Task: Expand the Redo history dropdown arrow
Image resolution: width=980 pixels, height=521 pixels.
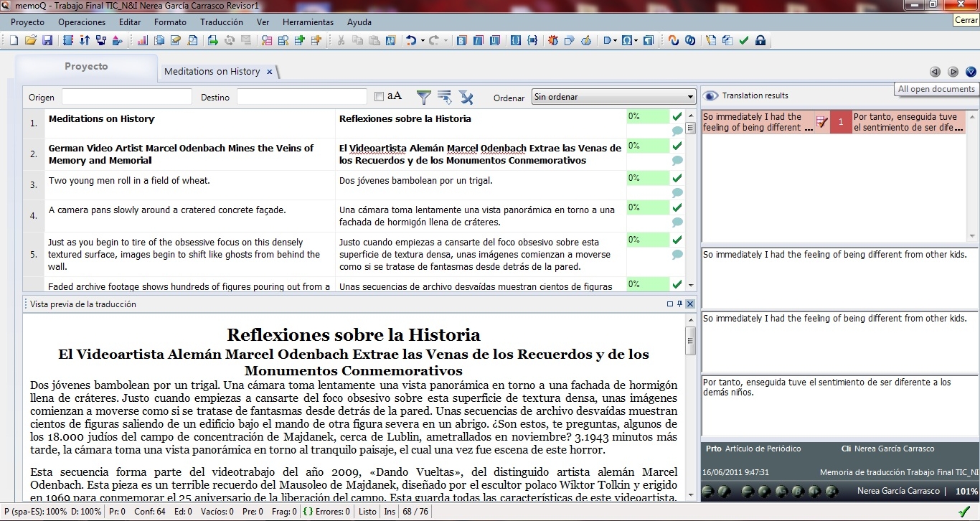Action: (x=446, y=41)
